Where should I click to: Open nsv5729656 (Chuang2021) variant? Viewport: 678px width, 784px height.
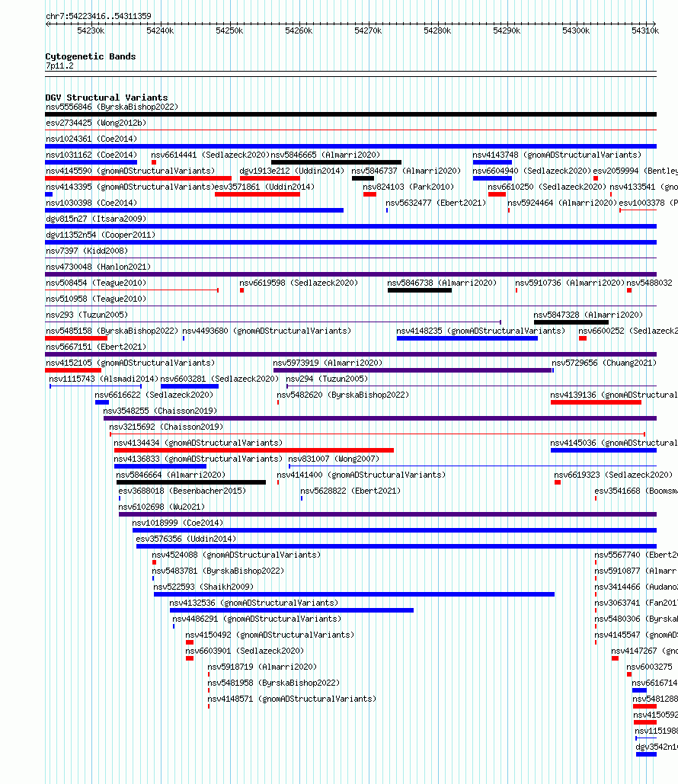[x=604, y=363]
